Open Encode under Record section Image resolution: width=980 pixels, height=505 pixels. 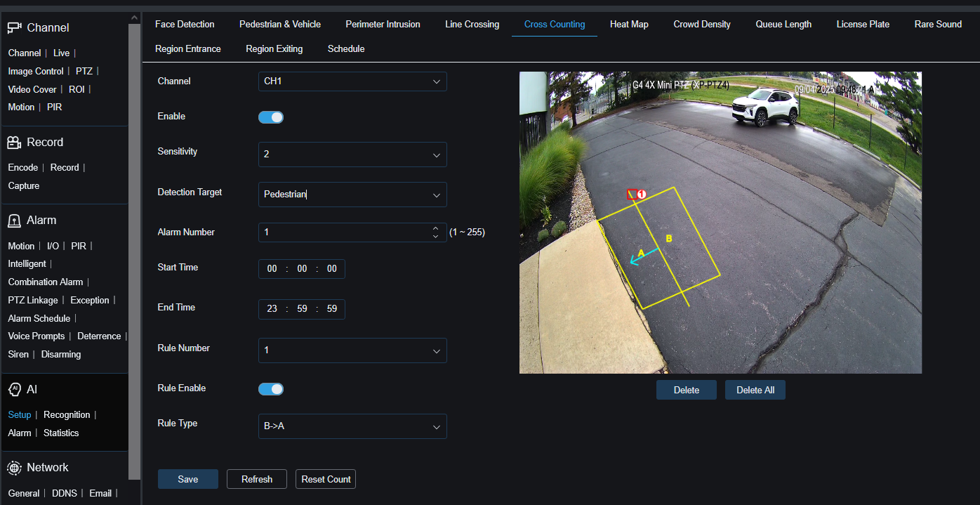pos(23,168)
